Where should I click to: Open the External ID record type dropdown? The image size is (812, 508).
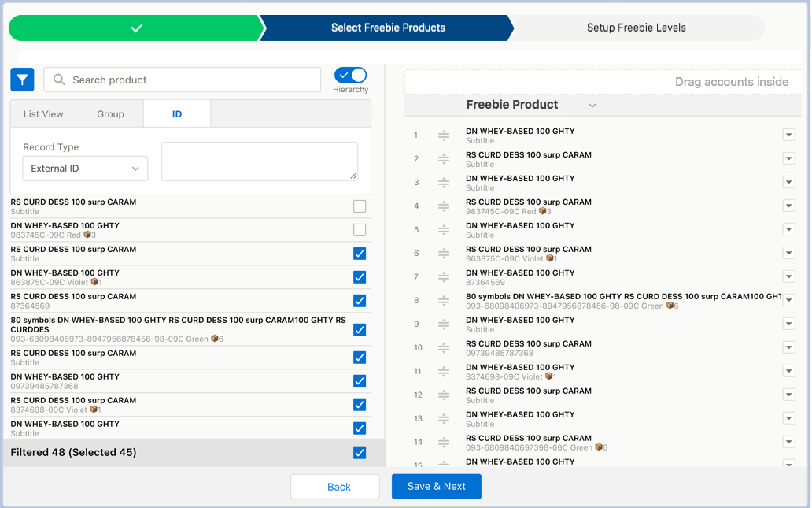(85, 168)
